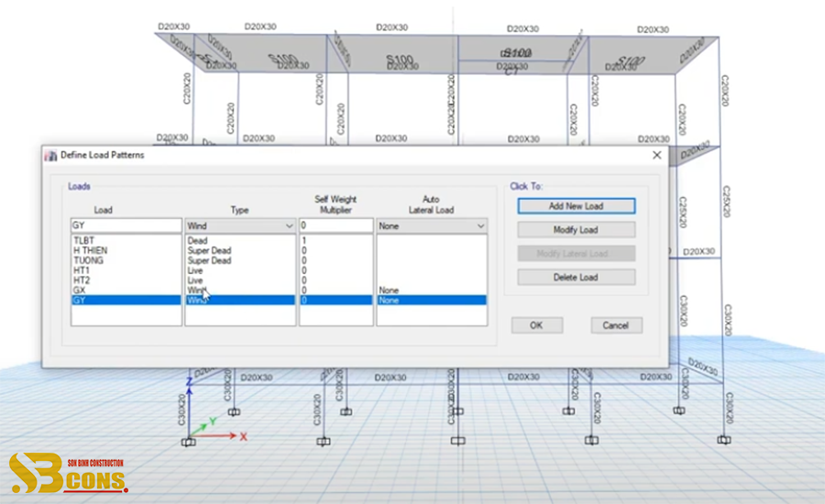Viewport: 825px width, 504px height.
Task: Click the Dead type entry in list
Action: [x=198, y=240]
